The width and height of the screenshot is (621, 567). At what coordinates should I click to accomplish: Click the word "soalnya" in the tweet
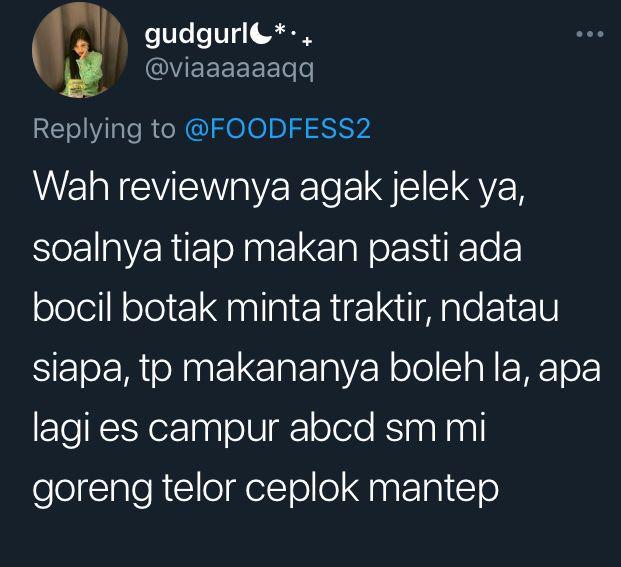tap(97, 249)
